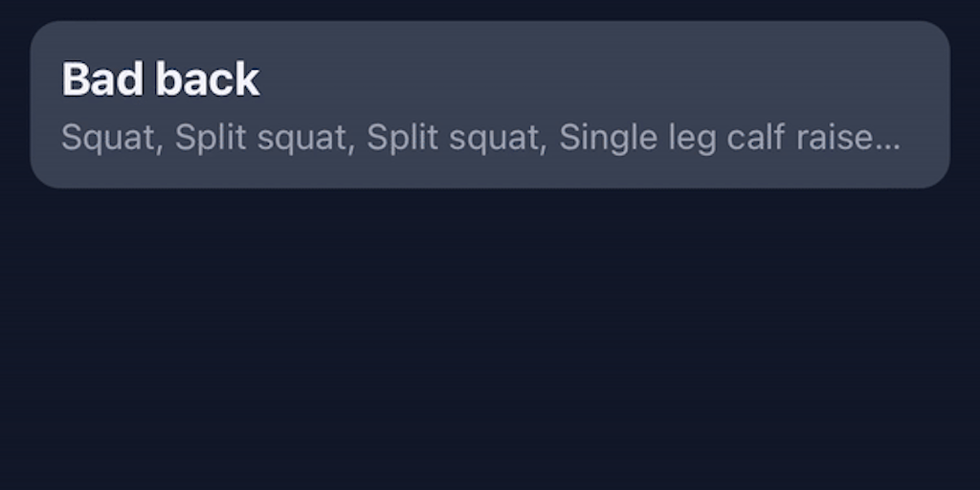Tap the Bad back title text
Image resolution: width=980 pixels, height=490 pixels.
pos(161,79)
